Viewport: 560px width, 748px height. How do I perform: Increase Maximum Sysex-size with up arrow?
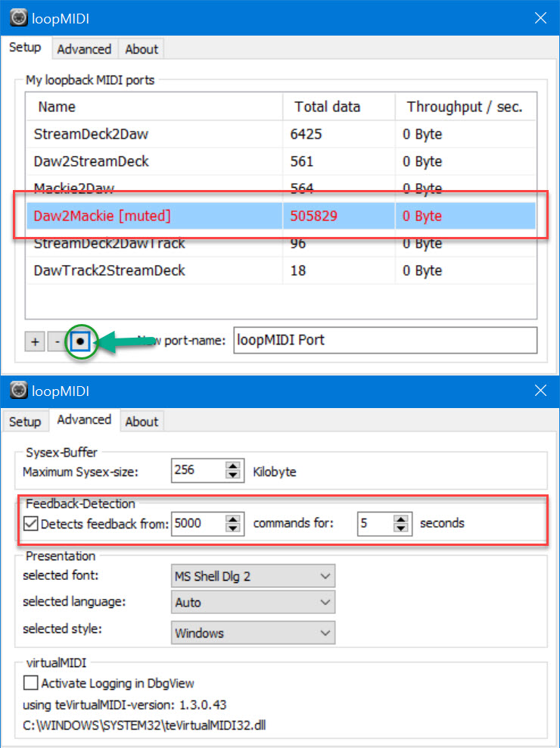[234, 465]
